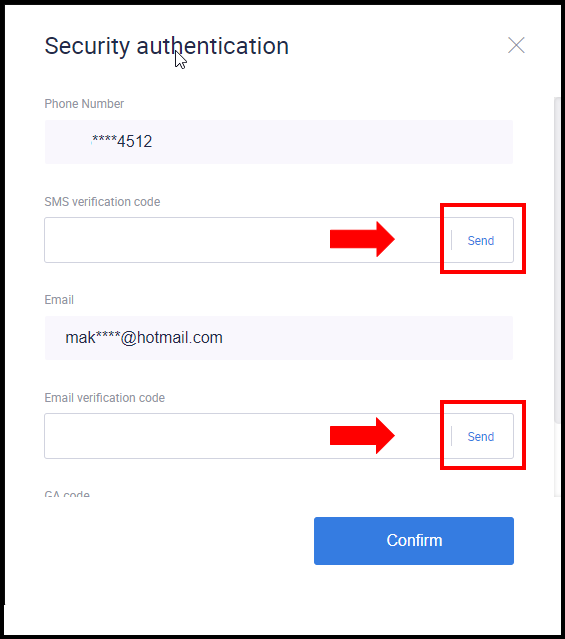The image size is (565, 639).
Task: Click the SMS verification code label
Action: (102, 202)
